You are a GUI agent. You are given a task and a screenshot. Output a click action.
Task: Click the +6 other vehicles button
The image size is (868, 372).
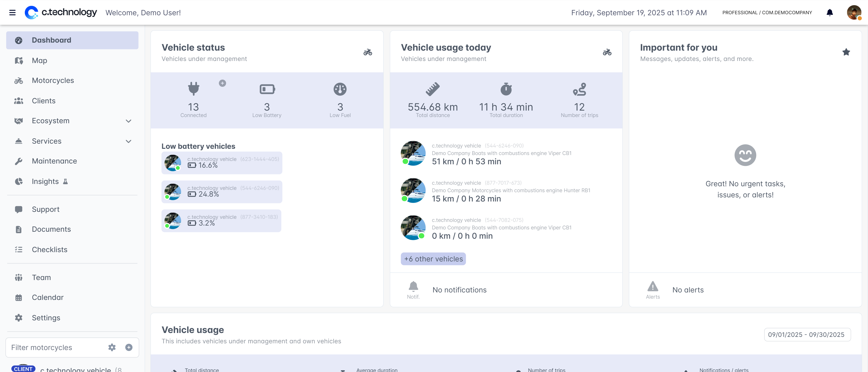(433, 259)
